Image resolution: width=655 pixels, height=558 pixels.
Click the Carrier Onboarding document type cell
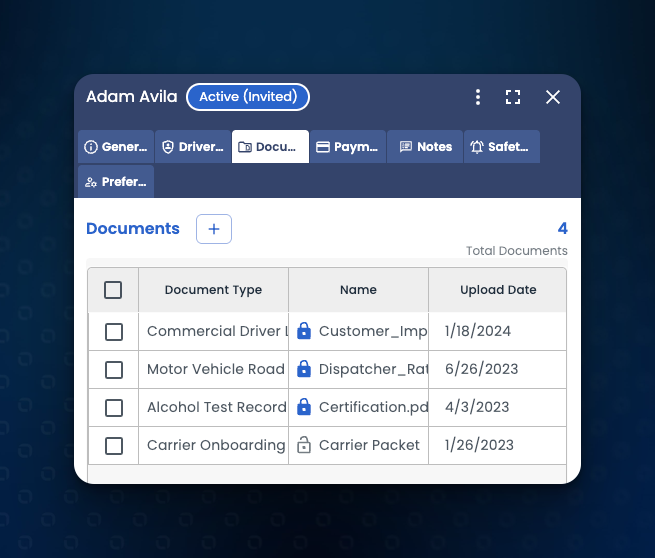[x=213, y=445]
